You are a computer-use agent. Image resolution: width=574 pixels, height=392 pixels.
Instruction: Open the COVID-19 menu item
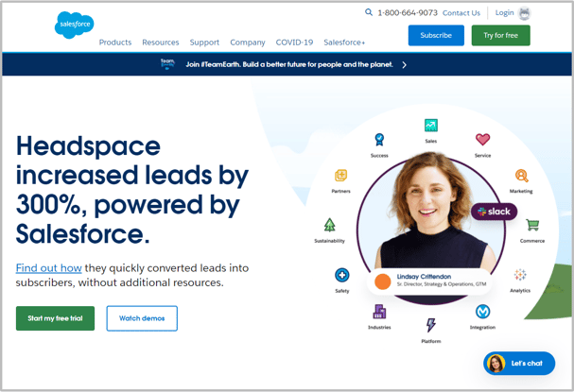click(x=294, y=43)
